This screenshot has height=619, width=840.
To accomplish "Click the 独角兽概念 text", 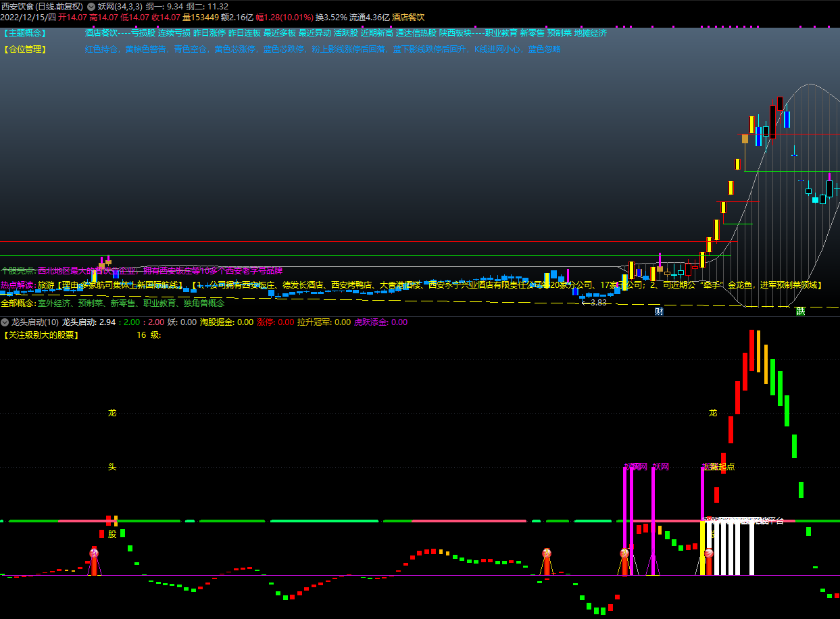I will (204, 303).
